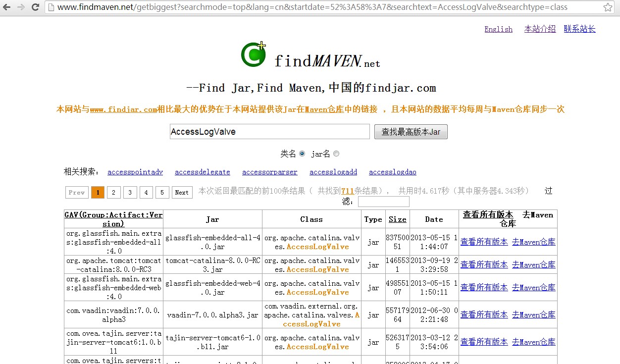Open 查看所有版本 for tomcat-catalina-8.0.0-RC3 row
The height and width of the screenshot is (364, 620).
click(x=484, y=265)
